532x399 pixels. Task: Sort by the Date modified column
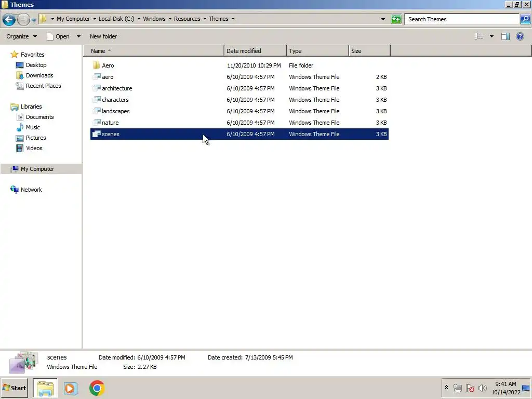click(255, 51)
